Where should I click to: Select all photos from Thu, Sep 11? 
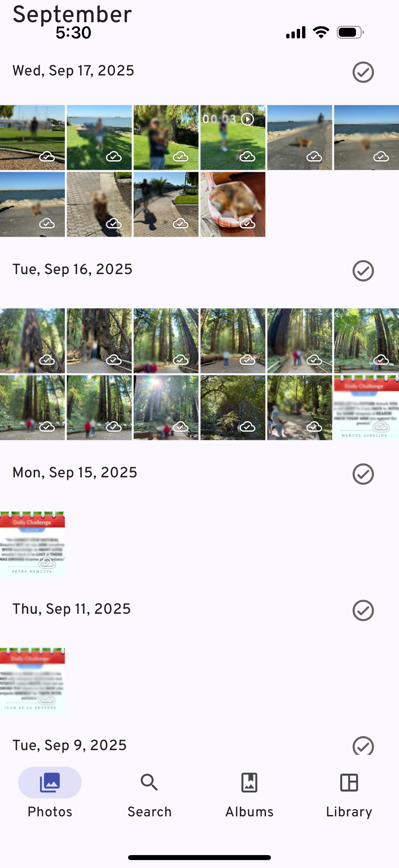click(x=363, y=610)
